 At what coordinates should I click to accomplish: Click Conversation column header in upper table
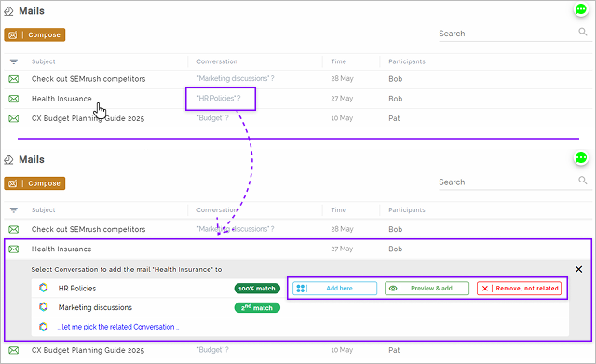(x=217, y=61)
